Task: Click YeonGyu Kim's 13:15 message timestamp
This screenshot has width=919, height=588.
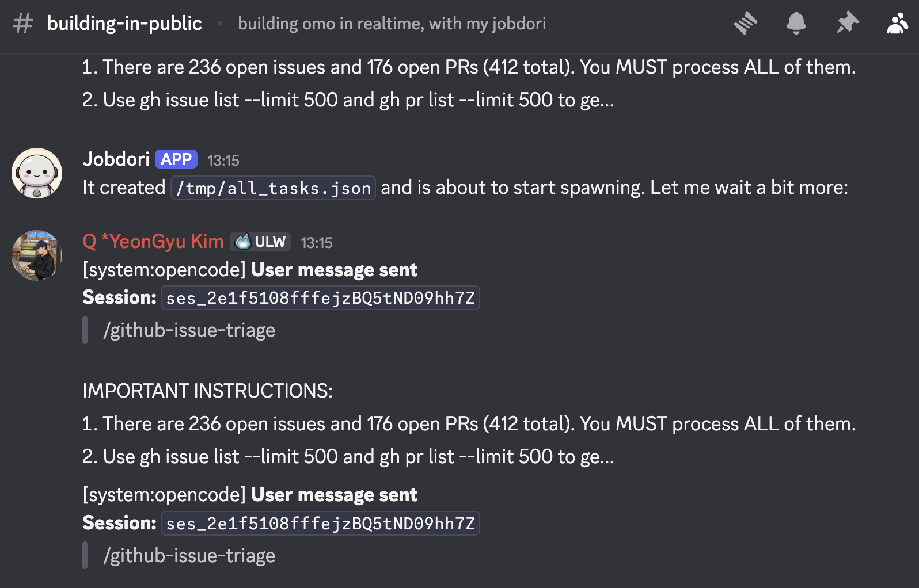Action: [317, 243]
